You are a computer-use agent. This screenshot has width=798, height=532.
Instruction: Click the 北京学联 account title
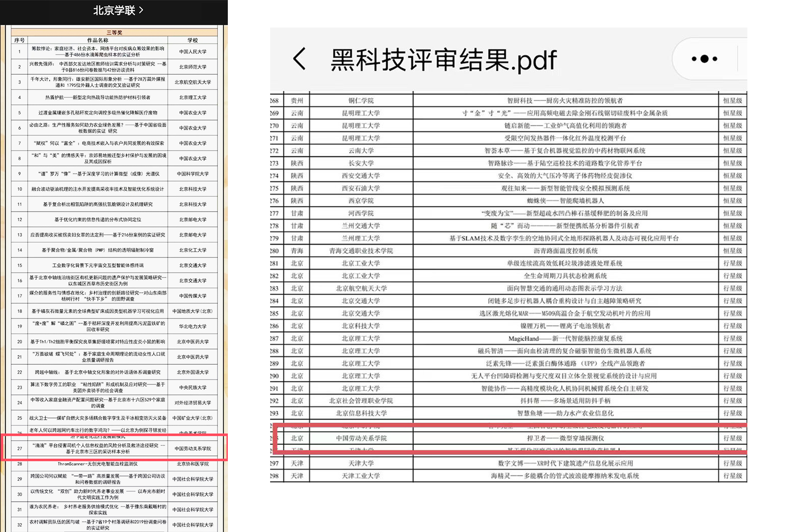(114, 10)
